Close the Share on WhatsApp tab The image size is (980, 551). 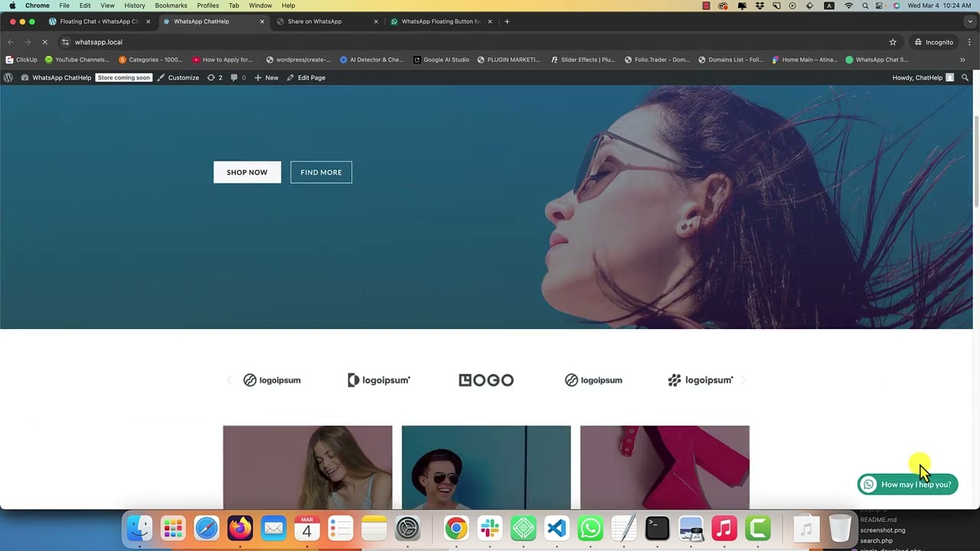[x=376, y=21]
